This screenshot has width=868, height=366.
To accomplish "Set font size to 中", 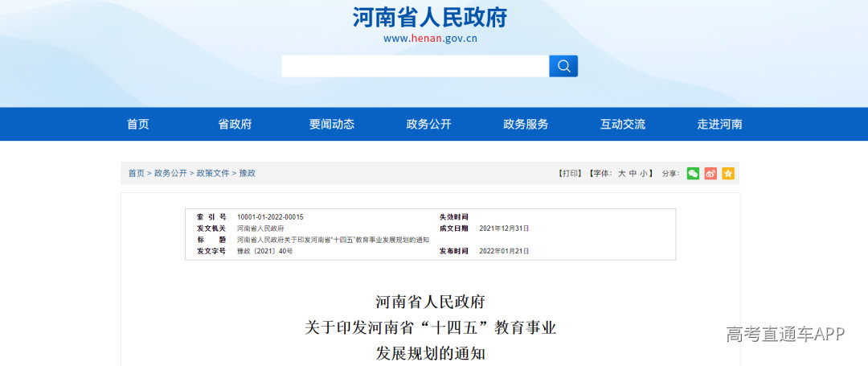I will (633, 173).
